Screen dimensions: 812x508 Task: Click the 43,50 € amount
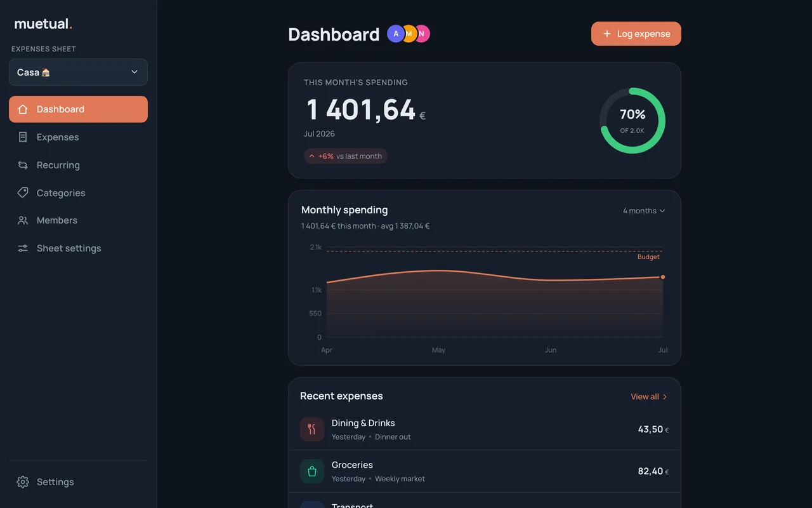coord(653,429)
